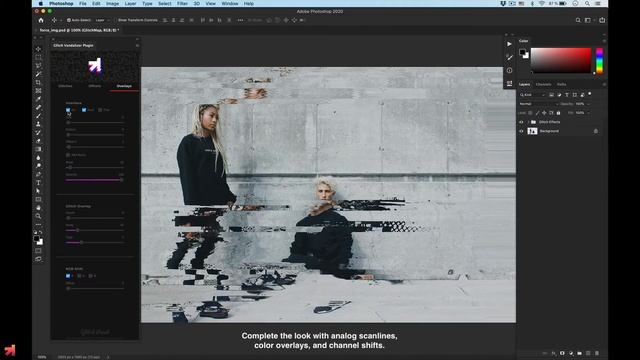Filter layers by type layers (T icon)
The height and width of the screenshot is (360, 640).
coord(567,95)
